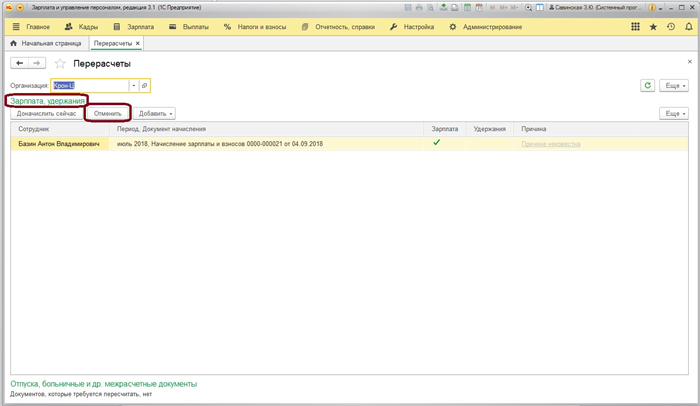Screen dimensions: 700x406
Task: Open the Налоги и взносы section
Action: point(255,27)
